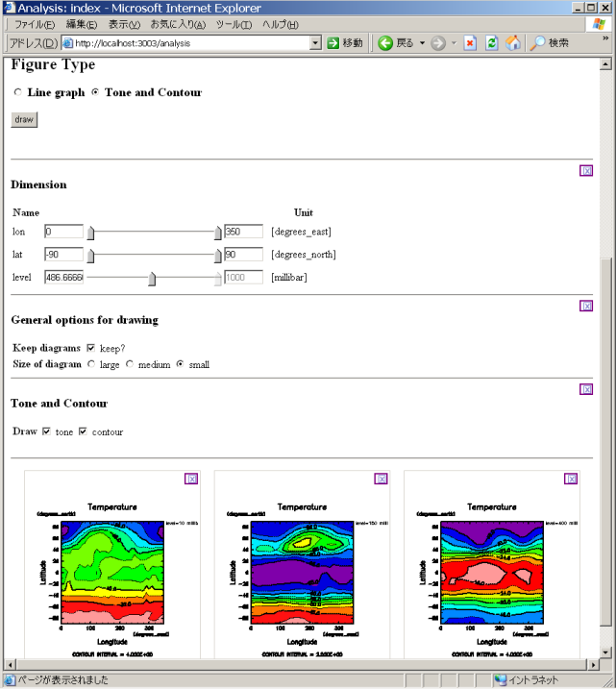
Task: Select medium diagram size
Action: click(x=130, y=364)
